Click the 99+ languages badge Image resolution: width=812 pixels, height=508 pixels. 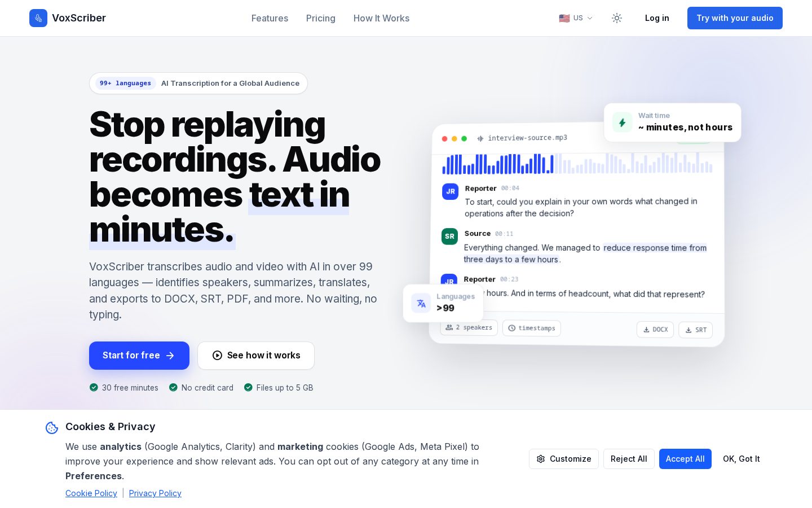[x=125, y=83]
